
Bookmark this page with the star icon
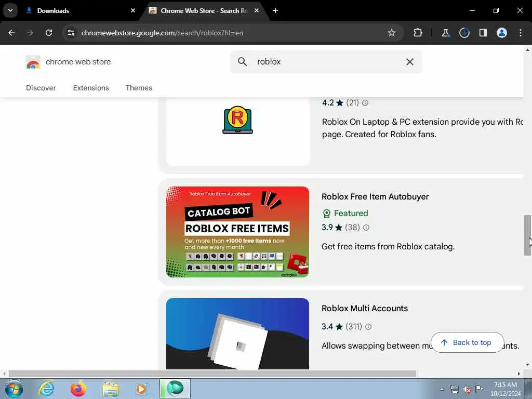point(392,33)
